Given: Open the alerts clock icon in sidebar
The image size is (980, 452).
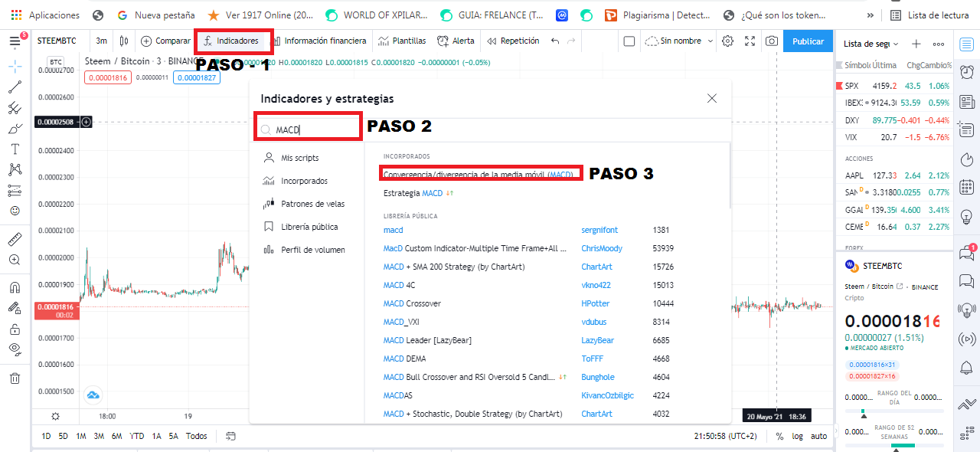Looking at the screenshot, I should coord(966,72).
